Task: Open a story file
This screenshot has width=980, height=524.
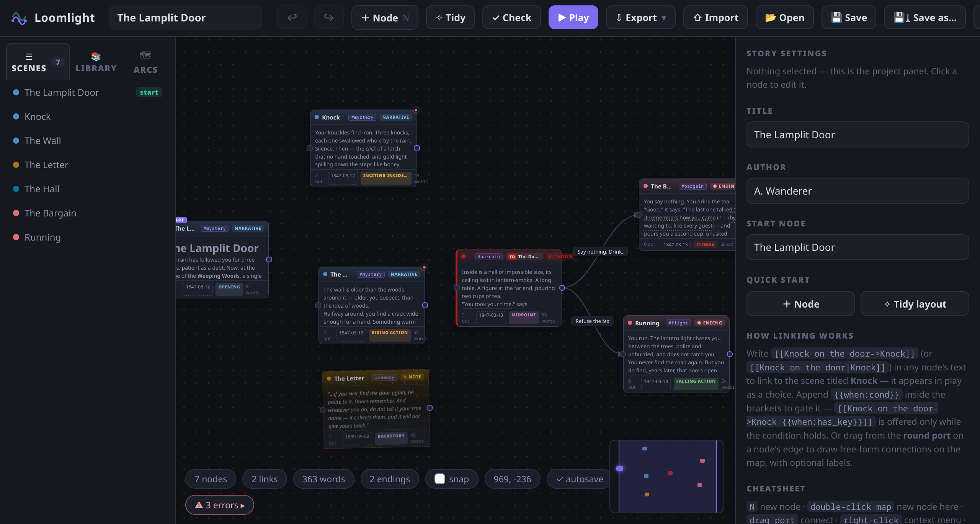Action: (784, 18)
